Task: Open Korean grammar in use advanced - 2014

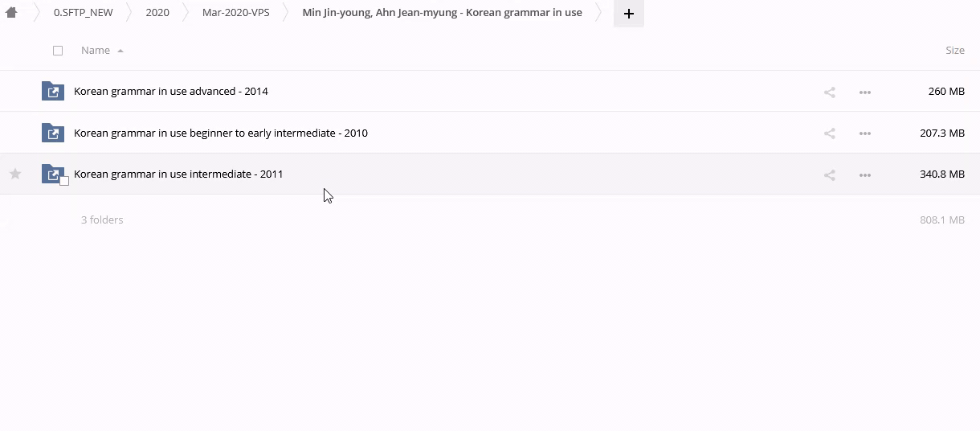Action: click(171, 92)
